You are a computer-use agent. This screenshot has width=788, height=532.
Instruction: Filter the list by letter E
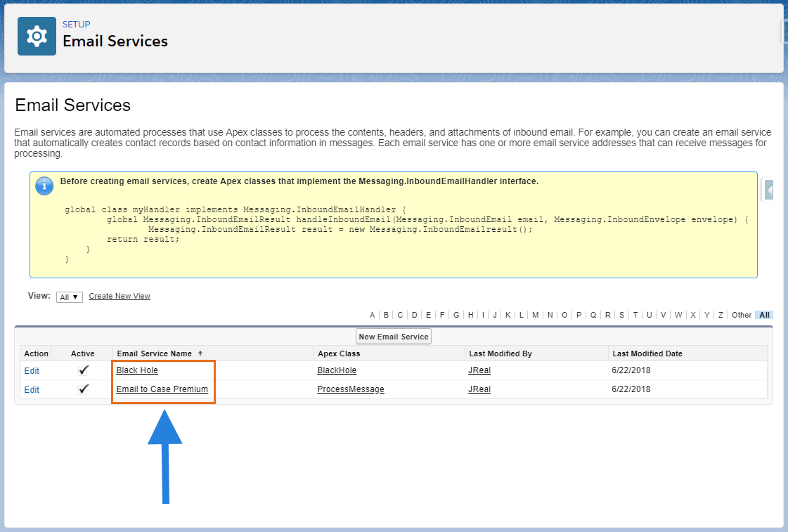coord(428,315)
